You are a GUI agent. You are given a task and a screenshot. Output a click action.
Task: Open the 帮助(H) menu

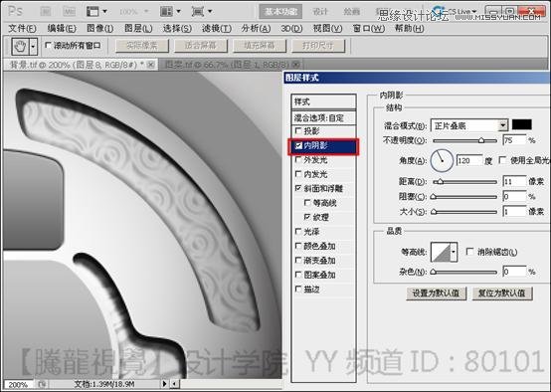(410, 28)
